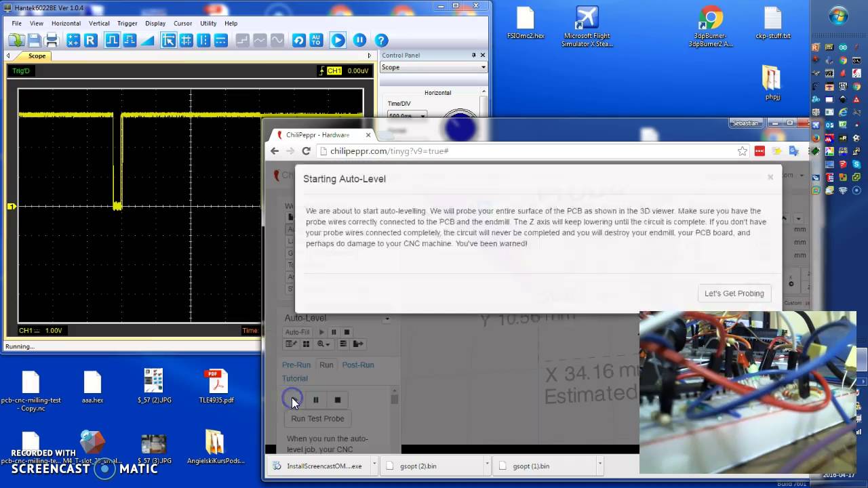Click the stop button above Run Test Probe

[338, 400]
